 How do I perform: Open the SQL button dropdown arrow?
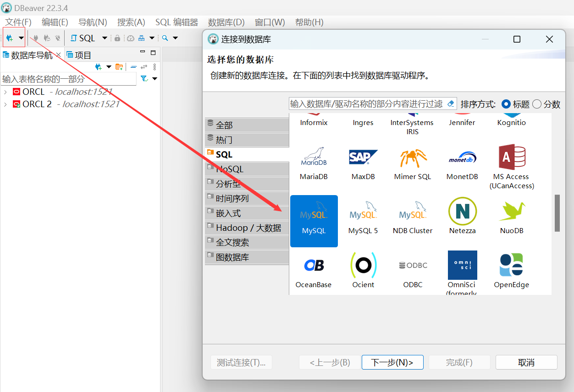coord(105,38)
